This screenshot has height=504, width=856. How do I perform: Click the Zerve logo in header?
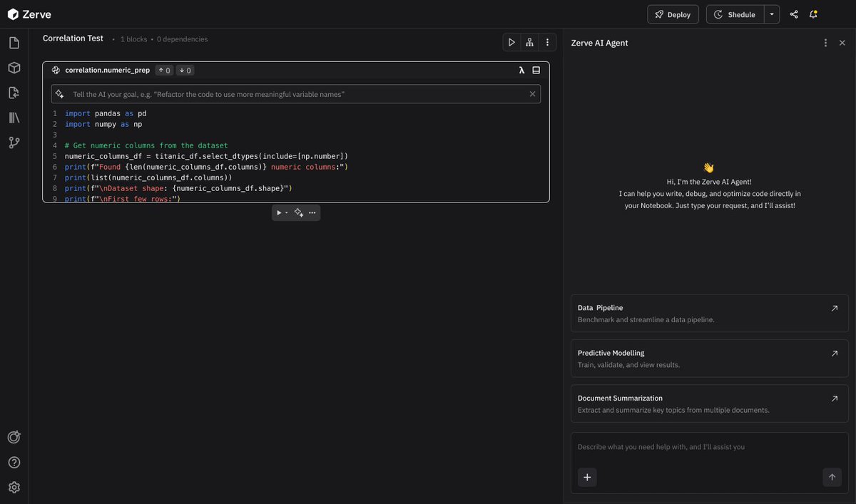(x=29, y=14)
